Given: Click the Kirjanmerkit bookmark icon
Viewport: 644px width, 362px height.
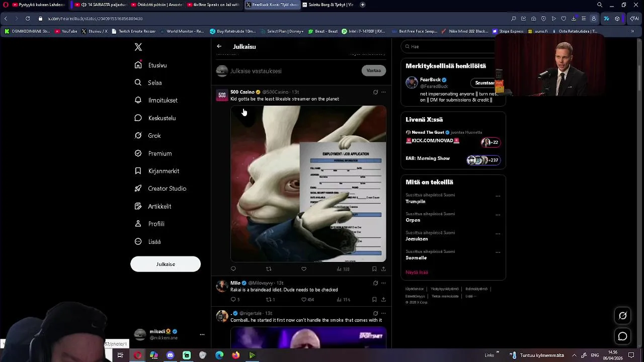Looking at the screenshot, I should coord(138,171).
